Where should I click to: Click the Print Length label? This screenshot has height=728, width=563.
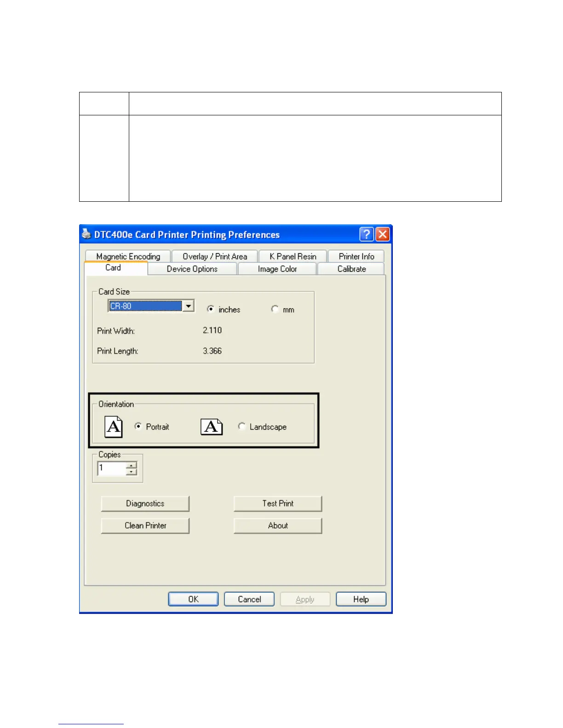pos(118,351)
